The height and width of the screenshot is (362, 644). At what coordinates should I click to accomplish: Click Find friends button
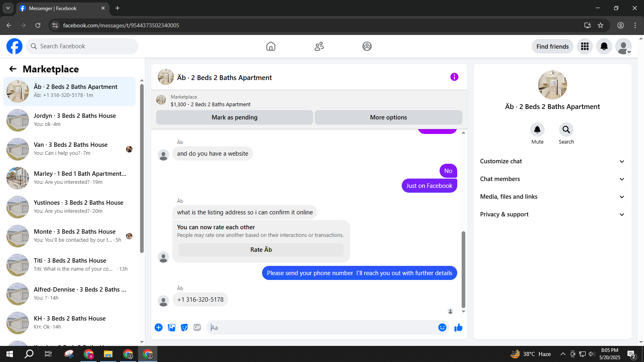click(x=552, y=46)
